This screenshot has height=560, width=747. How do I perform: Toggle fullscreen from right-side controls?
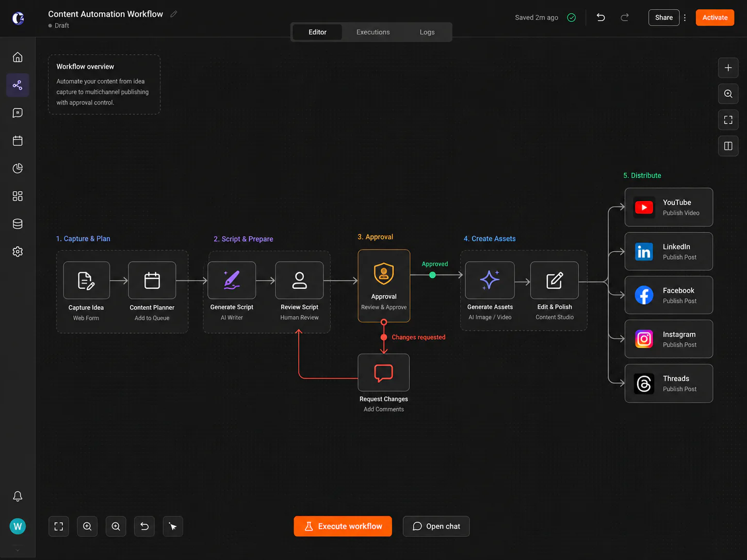click(728, 120)
